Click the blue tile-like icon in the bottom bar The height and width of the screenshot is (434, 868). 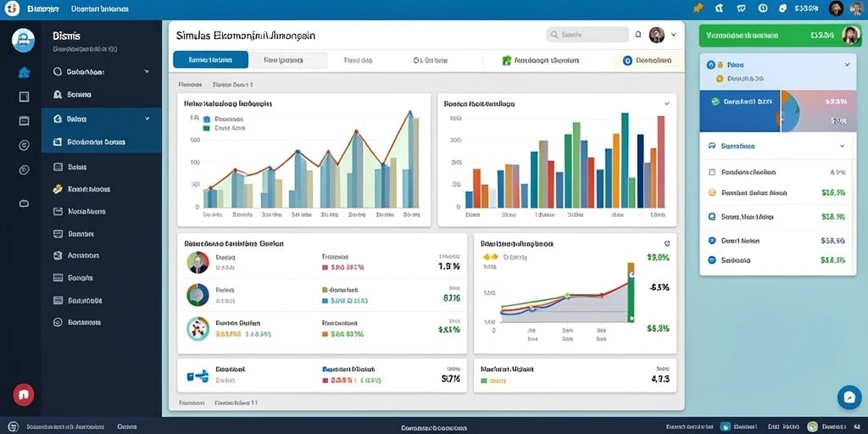point(725,427)
